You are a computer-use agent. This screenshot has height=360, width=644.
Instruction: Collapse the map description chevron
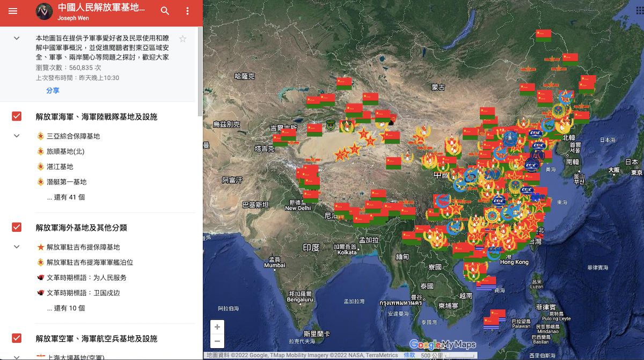(x=17, y=38)
